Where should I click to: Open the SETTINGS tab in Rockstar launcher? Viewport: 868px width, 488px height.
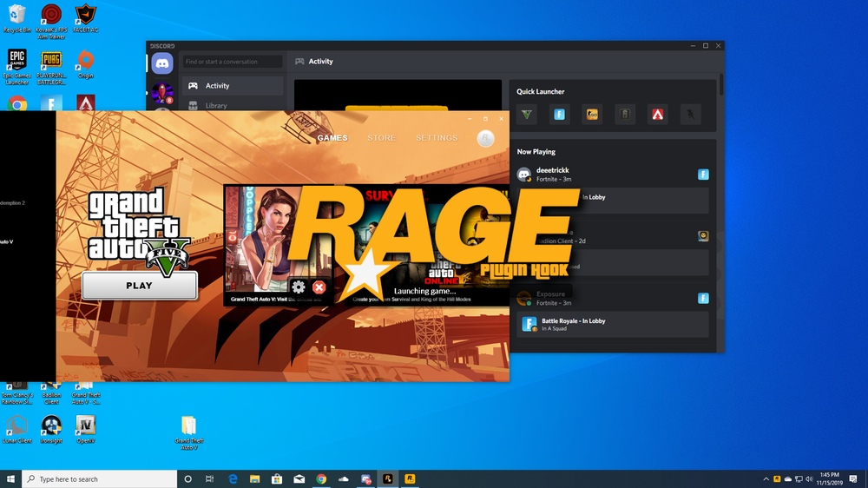point(437,138)
